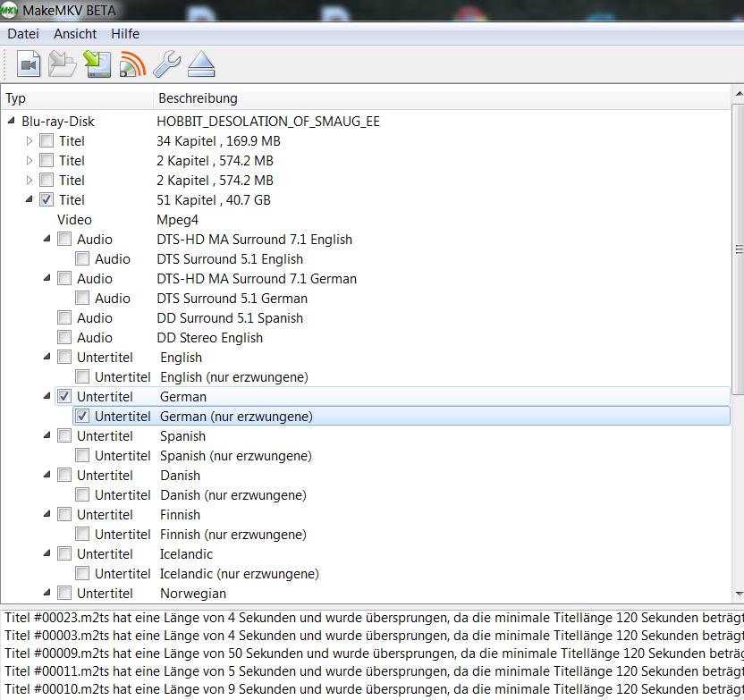This screenshot has width=744, height=700.
Task: Select the Finnish (nur erzwungene) row text
Action: point(233,535)
